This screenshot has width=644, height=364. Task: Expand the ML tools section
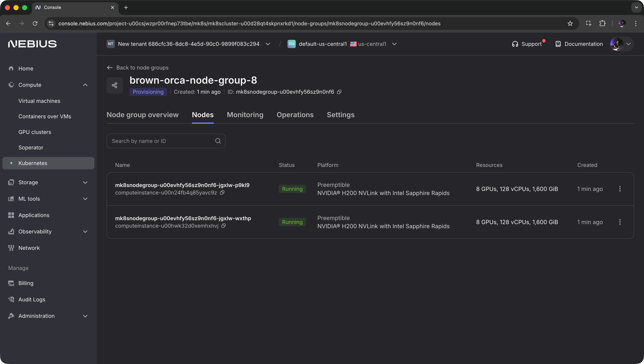point(85,199)
